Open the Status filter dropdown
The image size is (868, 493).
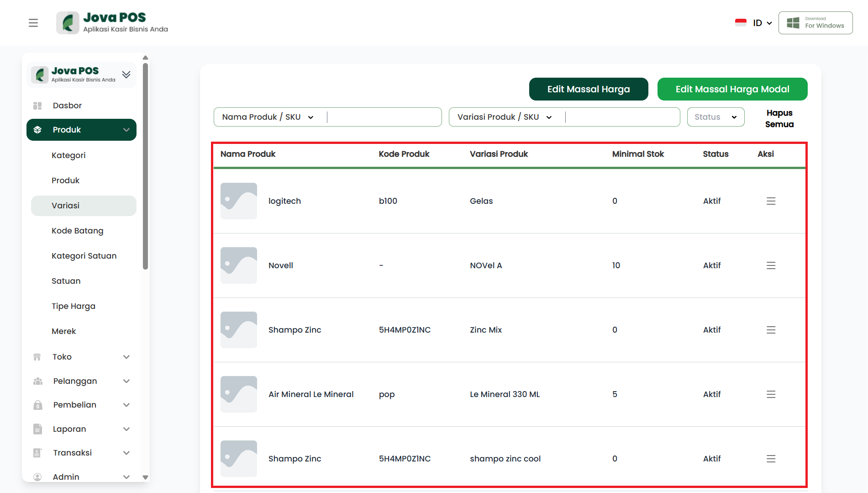pyautogui.click(x=715, y=117)
